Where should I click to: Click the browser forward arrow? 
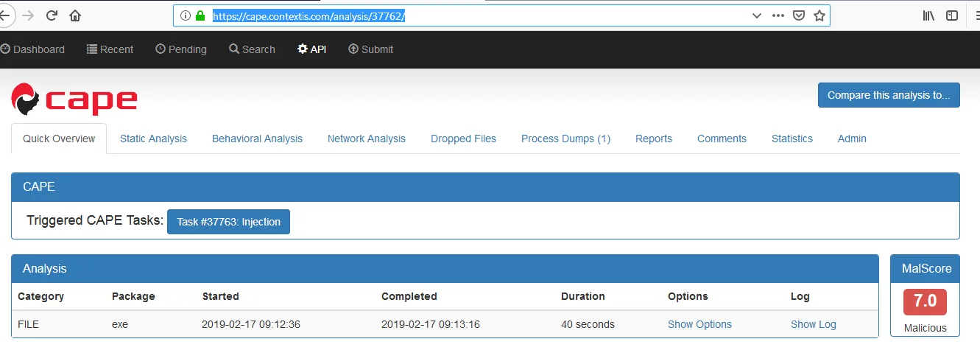pyautogui.click(x=28, y=15)
